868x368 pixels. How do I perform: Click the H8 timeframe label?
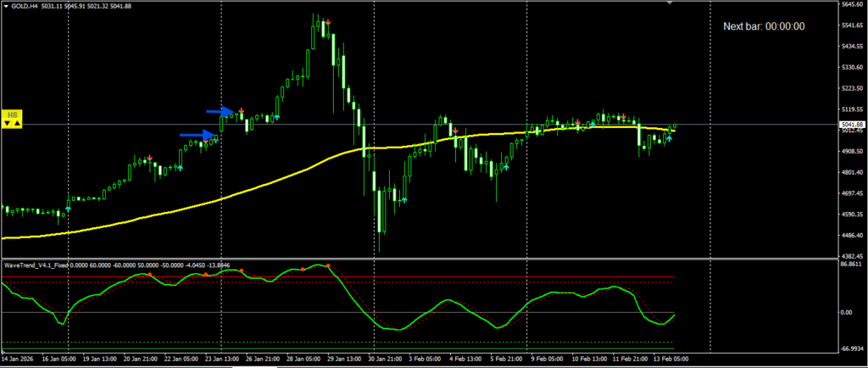[x=12, y=114]
